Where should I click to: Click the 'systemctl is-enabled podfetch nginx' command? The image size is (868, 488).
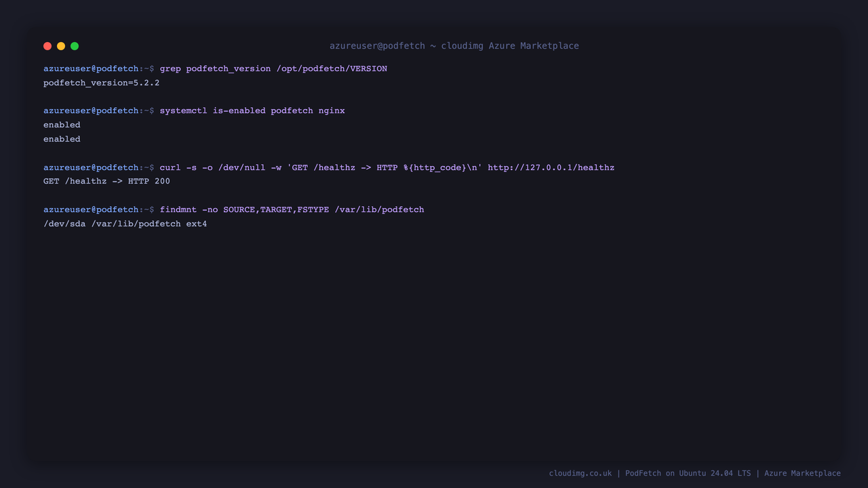click(x=252, y=110)
